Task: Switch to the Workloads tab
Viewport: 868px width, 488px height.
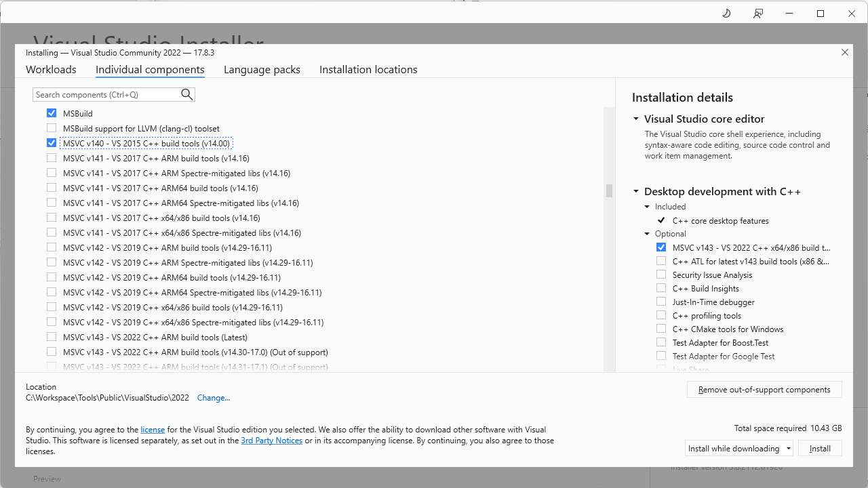Action: pyautogui.click(x=50, y=69)
